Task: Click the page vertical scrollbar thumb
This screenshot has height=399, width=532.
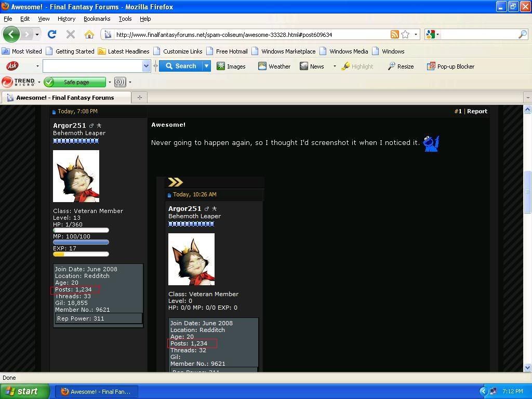Action: pyautogui.click(x=527, y=192)
